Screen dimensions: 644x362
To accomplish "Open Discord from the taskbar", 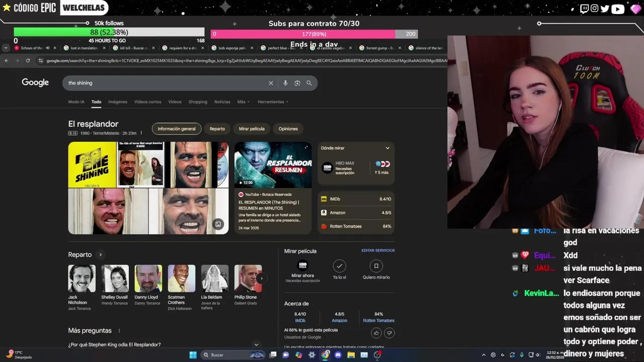I will [x=338, y=355].
